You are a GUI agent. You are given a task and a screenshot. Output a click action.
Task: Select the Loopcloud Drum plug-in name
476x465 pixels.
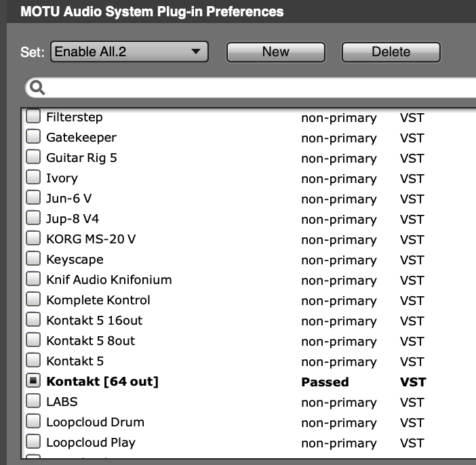pos(96,422)
